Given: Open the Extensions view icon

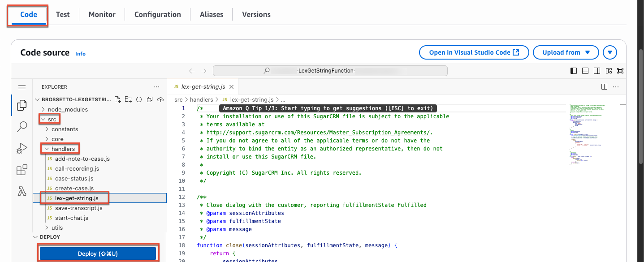Looking at the screenshot, I should pos(22,170).
